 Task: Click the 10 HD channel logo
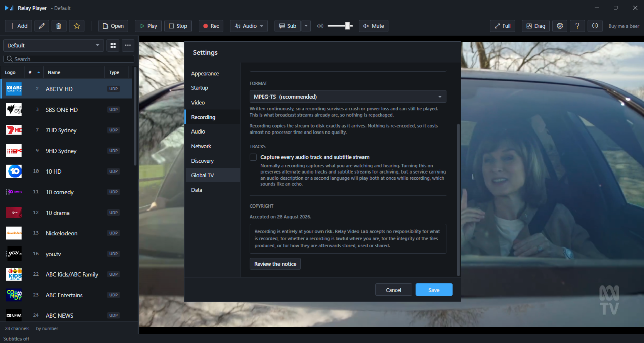(14, 171)
